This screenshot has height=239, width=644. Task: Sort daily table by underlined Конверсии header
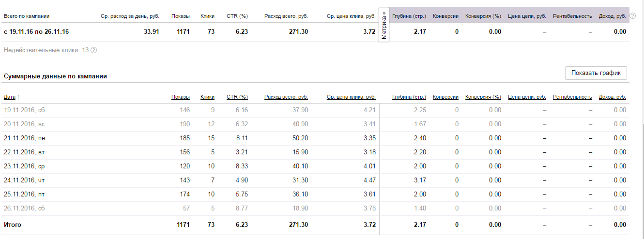pos(445,97)
